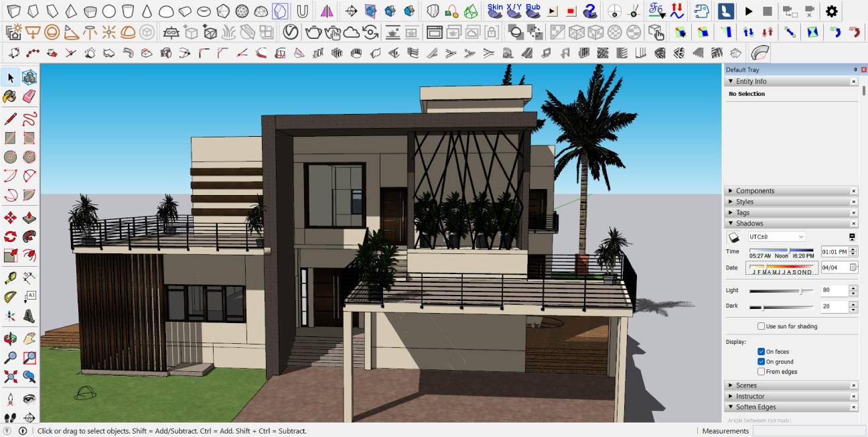Adjust the Light slider

coord(782,291)
